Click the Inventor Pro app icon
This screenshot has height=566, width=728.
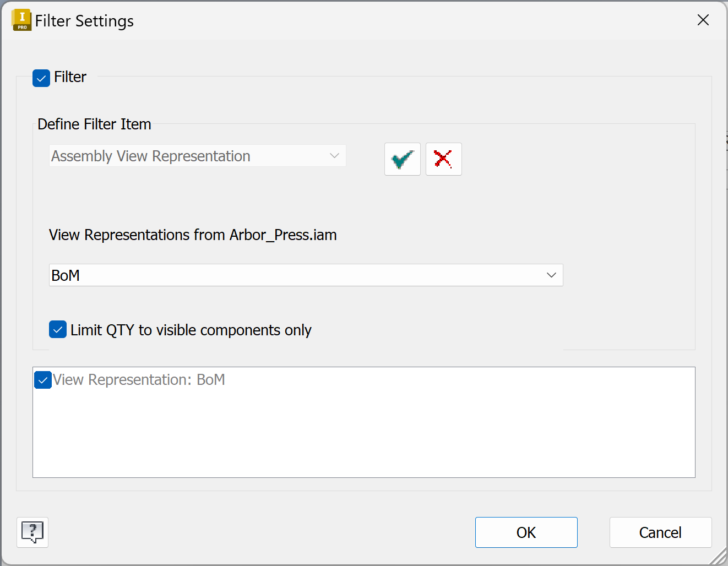pyautogui.click(x=21, y=20)
